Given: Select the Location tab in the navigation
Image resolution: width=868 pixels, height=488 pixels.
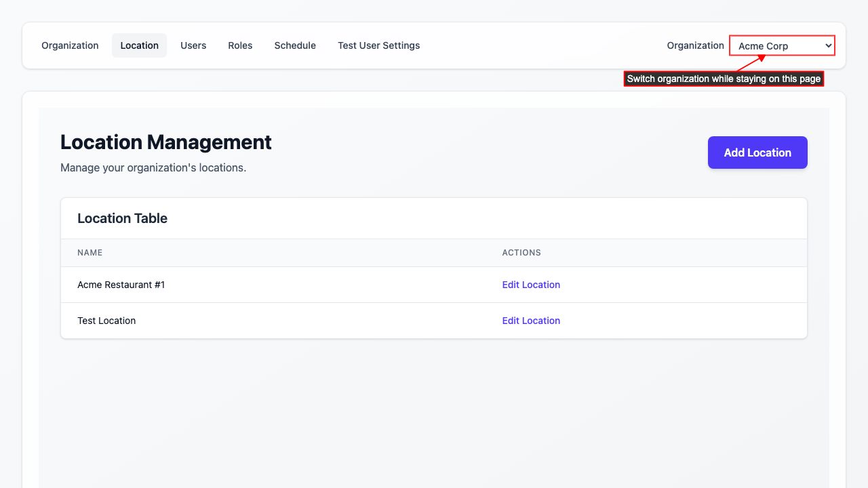Looking at the screenshot, I should (139, 45).
